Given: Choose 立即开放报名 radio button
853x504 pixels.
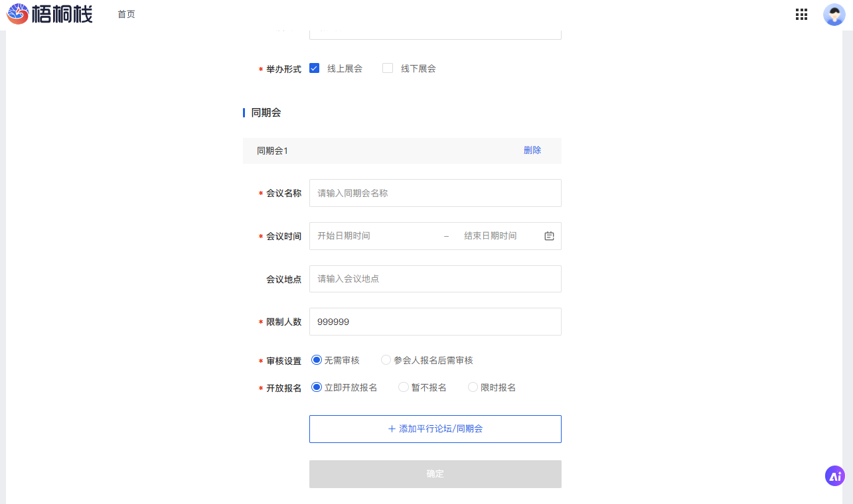Looking at the screenshot, I should (317, 387).
